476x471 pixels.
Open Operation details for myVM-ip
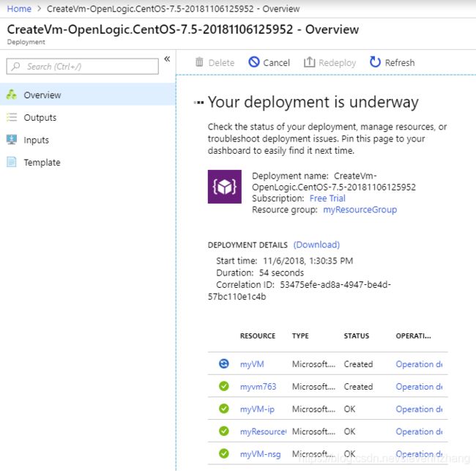click(419, 409)
